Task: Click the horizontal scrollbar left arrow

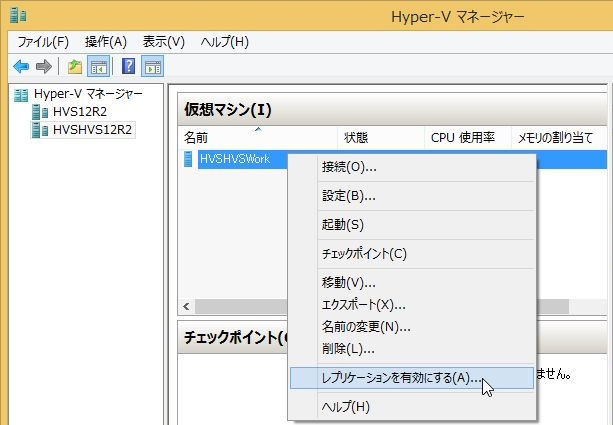Action: tap(186, 307)
